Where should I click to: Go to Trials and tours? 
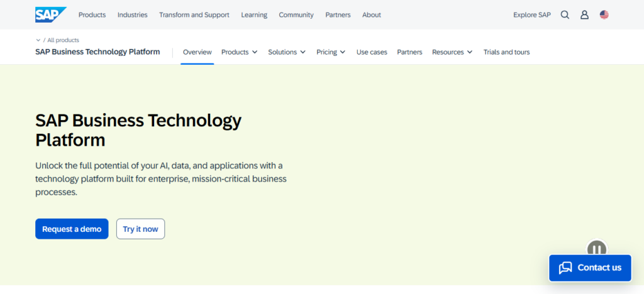coord(506,52)
